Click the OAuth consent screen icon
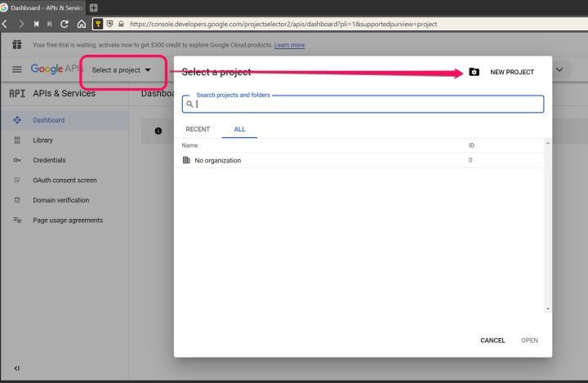 [x=16, y=180]
